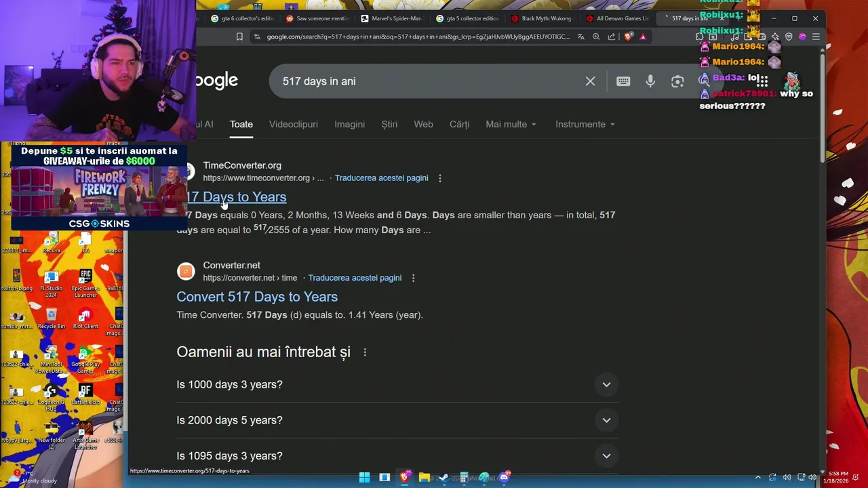Screen dimensions: 868x488
Task: Open 'Convert 517 Days to Years' result
Action: click(x=257, y=297)
